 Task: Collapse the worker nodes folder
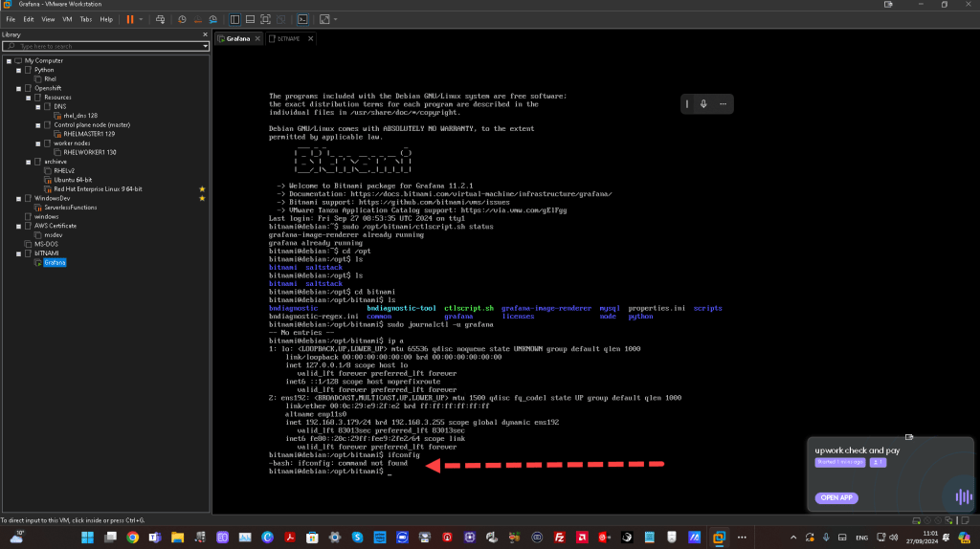pos(38,143)
